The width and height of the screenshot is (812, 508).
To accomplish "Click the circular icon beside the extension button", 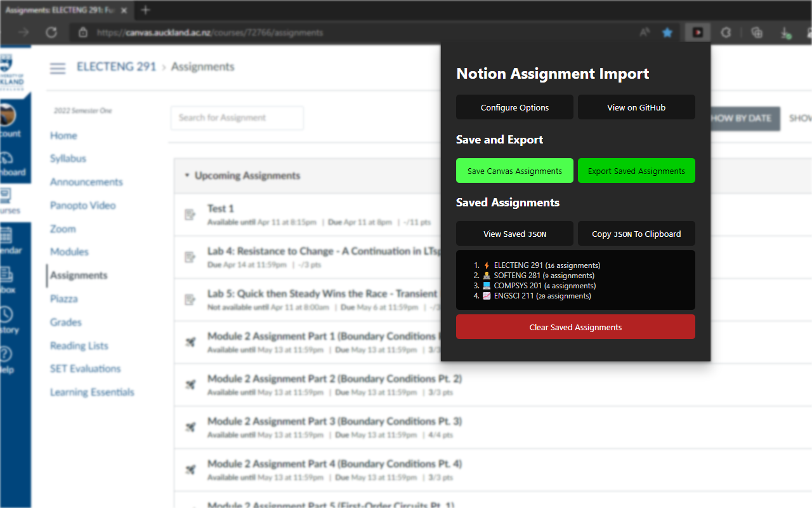I will pos(726,32).
